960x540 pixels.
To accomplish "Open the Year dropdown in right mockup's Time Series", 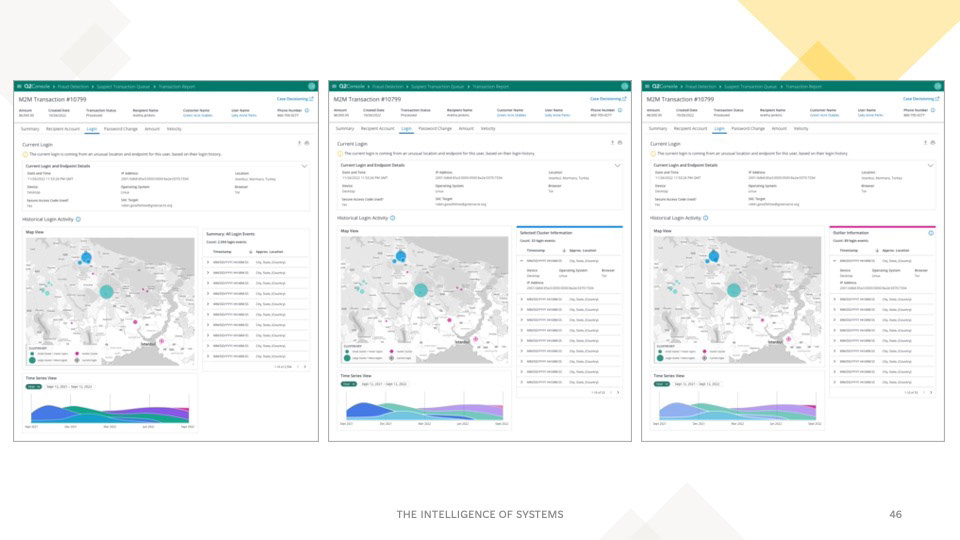I will (x=661, y=384).
